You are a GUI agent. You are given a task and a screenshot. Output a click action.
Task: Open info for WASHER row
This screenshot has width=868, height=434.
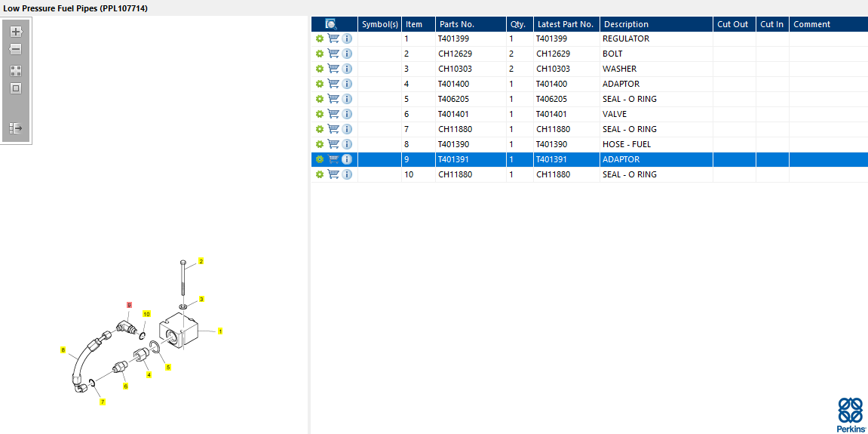point(347,69)
